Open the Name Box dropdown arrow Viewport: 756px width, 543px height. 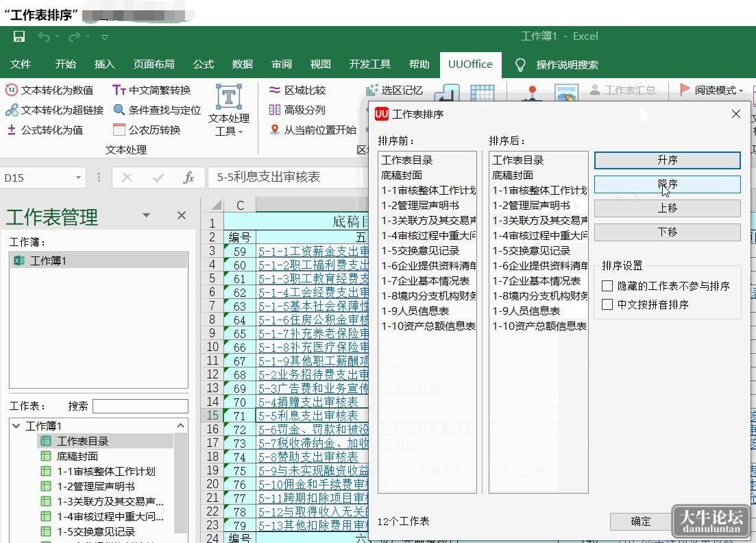pyautogui.click(x=79, y=178)
